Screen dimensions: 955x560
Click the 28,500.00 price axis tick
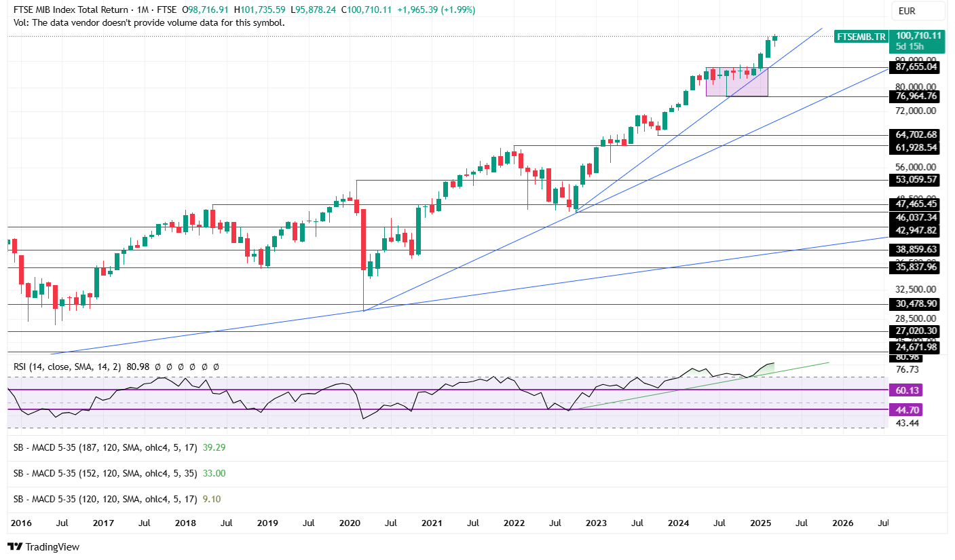coord(916,318)
